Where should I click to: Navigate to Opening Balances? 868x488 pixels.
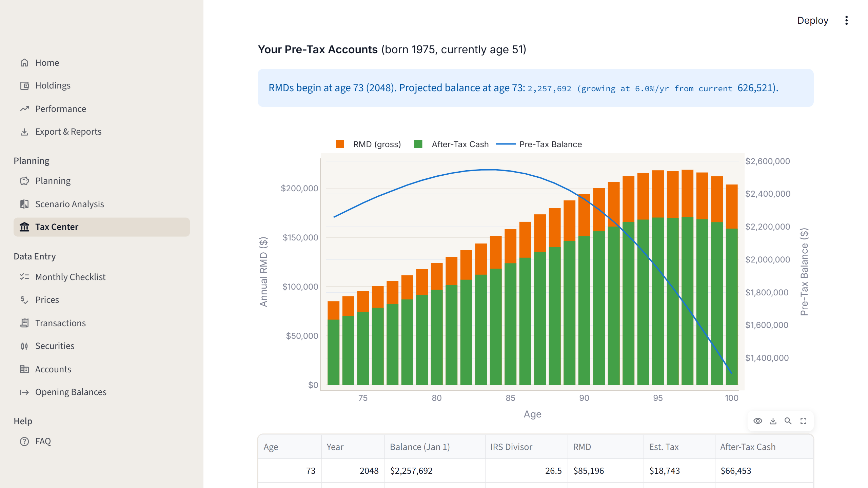pyautogui.click(x=71, y=392)
